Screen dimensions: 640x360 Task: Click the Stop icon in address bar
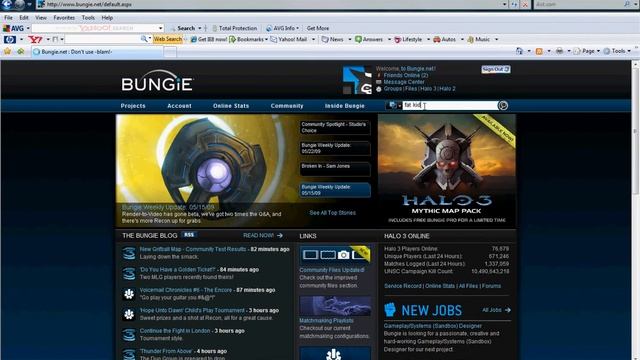[x=525, y=4]
